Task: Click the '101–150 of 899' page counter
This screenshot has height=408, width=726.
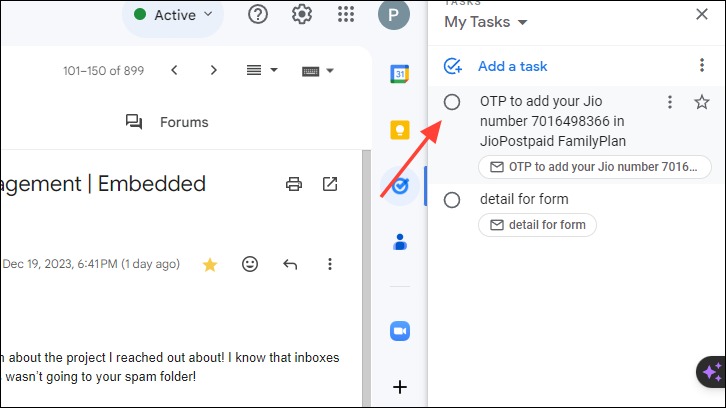Action: pos(103,70)
